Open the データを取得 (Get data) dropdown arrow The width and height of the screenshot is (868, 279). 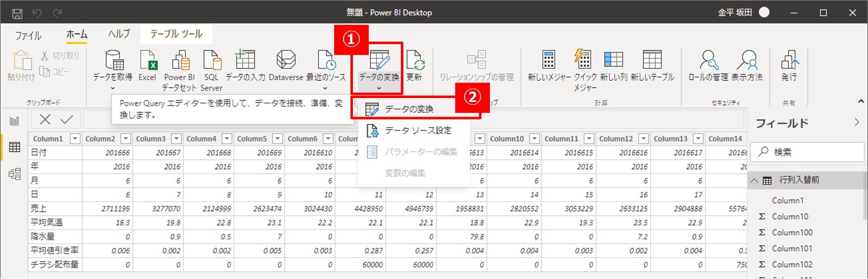(113, 89)
